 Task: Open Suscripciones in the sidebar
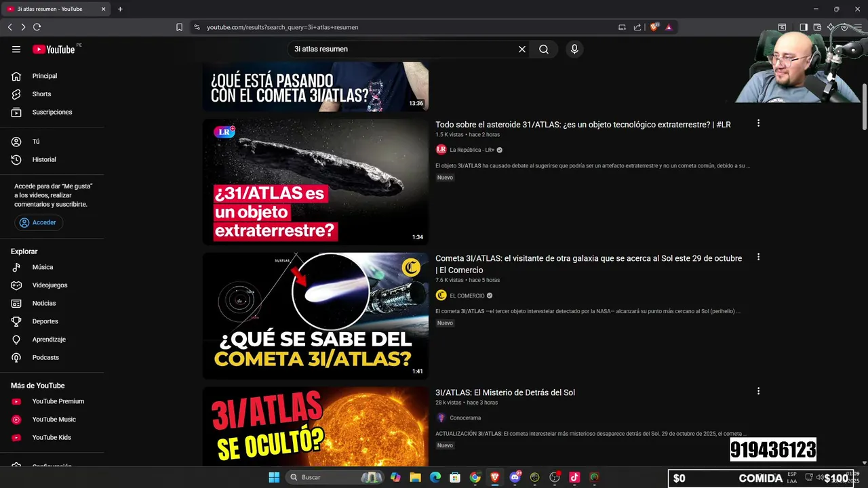click(52, 112)
